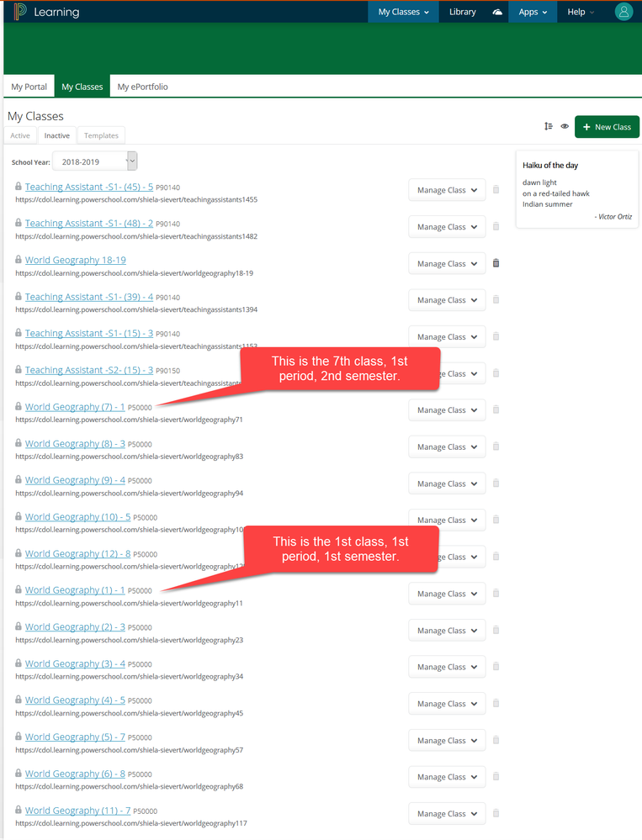Switch to My ePortfolio tab

pos(142,87)
